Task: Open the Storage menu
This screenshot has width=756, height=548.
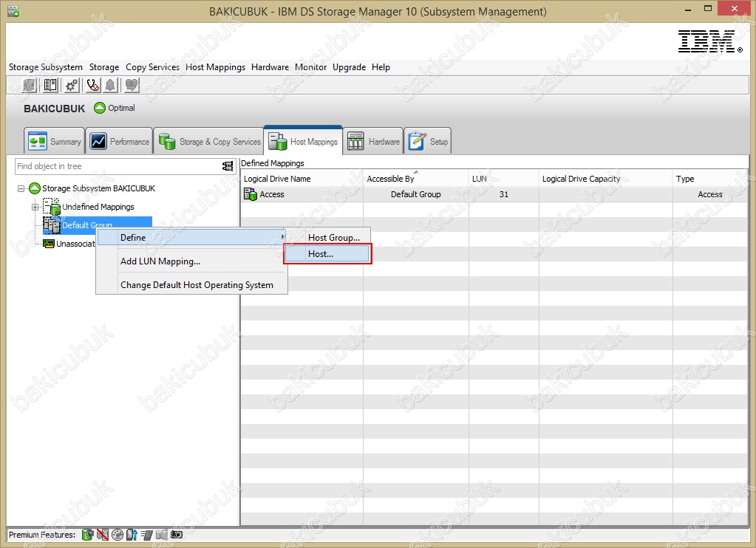Action: tap(104, 67)
